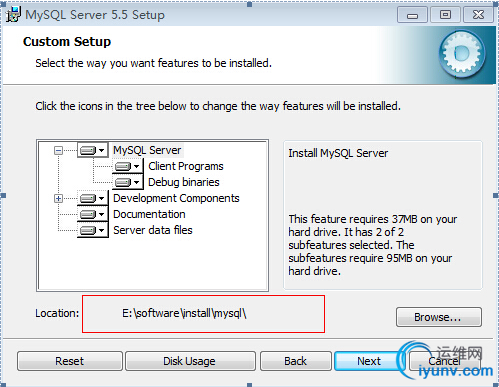
Task: Go Back to the previous step
Action: point(296,361)
